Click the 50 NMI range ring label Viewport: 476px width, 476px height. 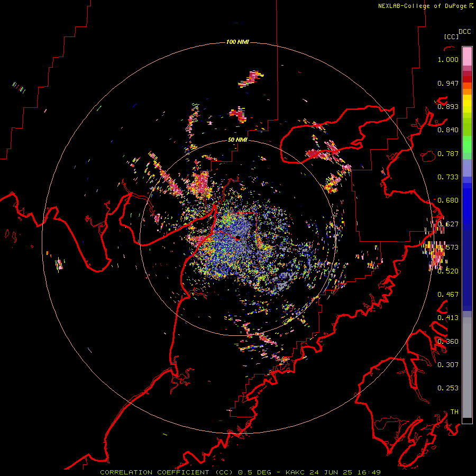[237, 140]
